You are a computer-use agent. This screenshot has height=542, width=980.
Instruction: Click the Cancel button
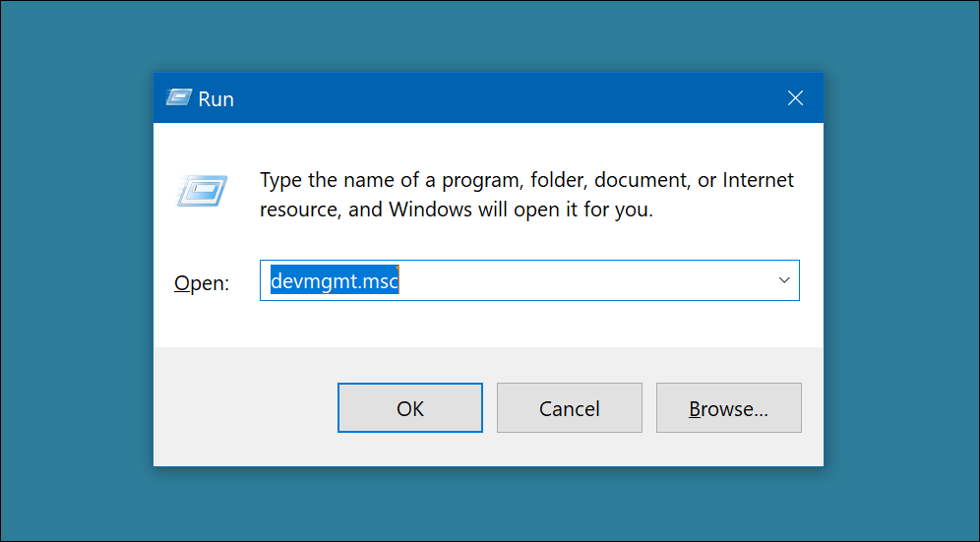570,407
